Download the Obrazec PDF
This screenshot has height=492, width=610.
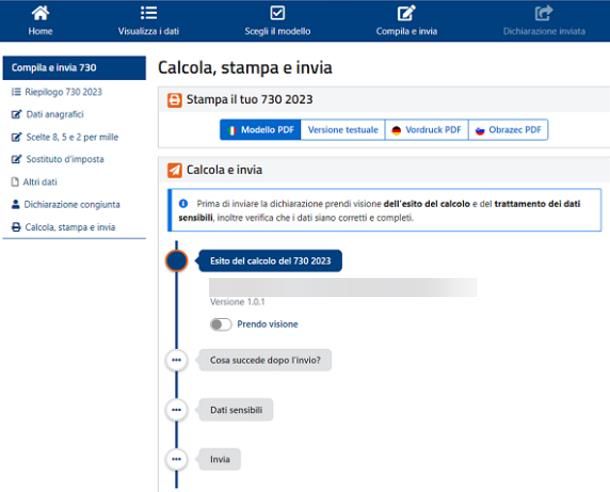508,130
